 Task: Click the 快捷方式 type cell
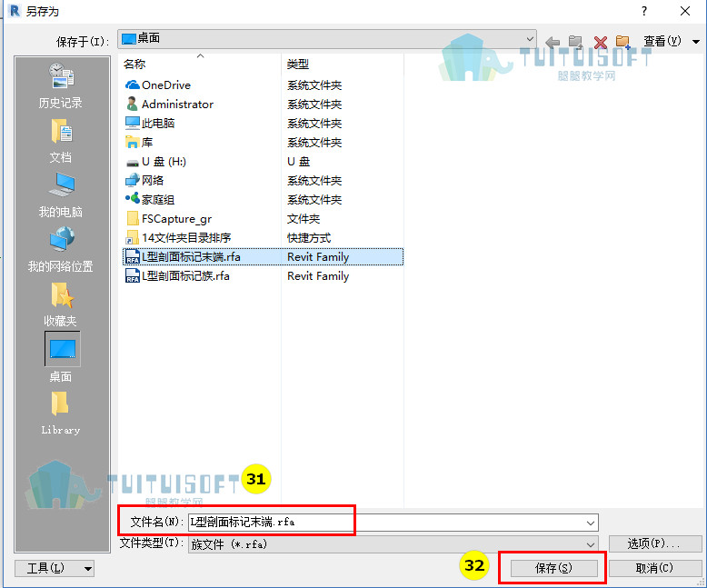pyautogui.click(x=309, y=237)
